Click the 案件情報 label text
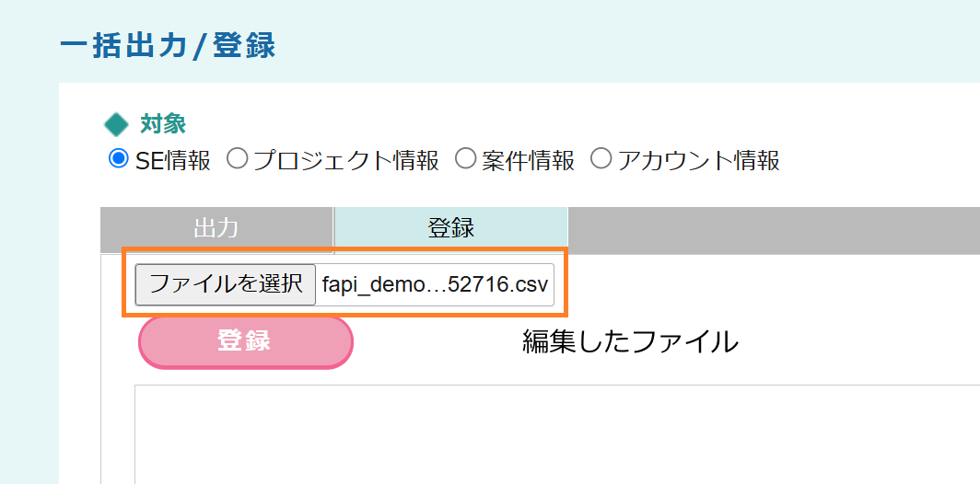This screenshot has width=980, height=484. click(528, 160)
